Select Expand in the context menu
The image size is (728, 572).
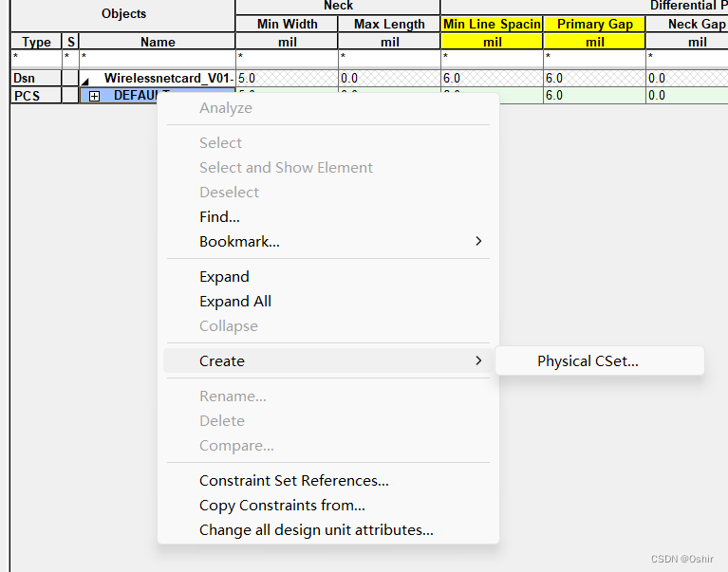224,277
